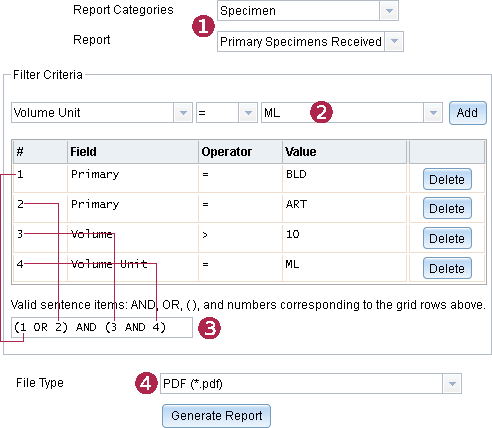Select the value cell showing 10
Viewport: 492px width, 428px height.
coord(345,238)
